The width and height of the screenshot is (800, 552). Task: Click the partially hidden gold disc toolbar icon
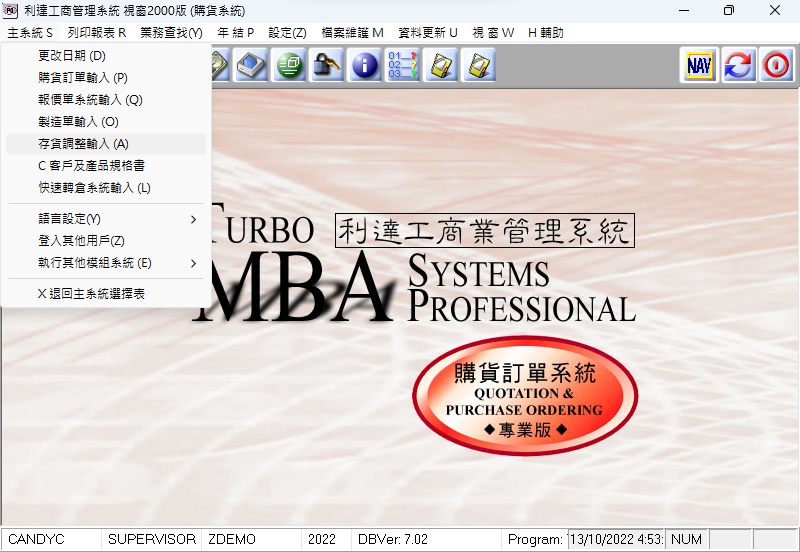click(220, 65)
